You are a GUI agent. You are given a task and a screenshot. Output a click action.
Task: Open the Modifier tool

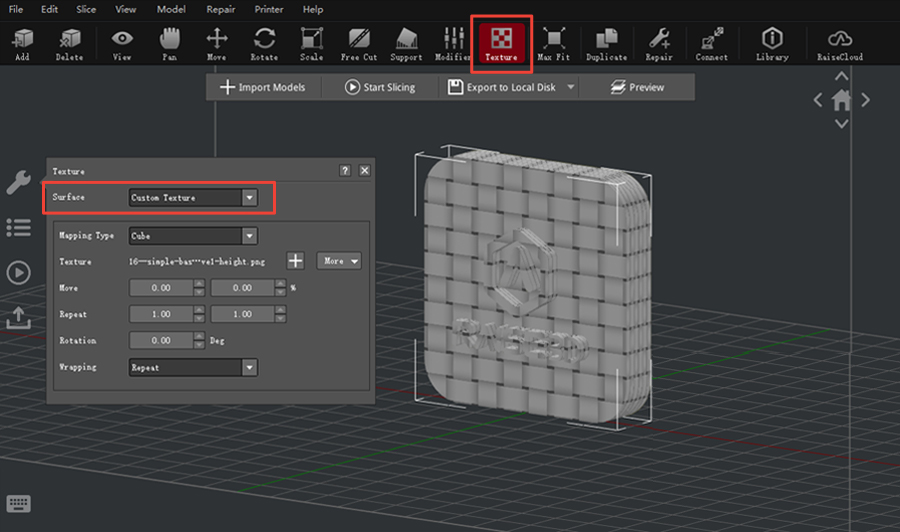coord(453,44)
